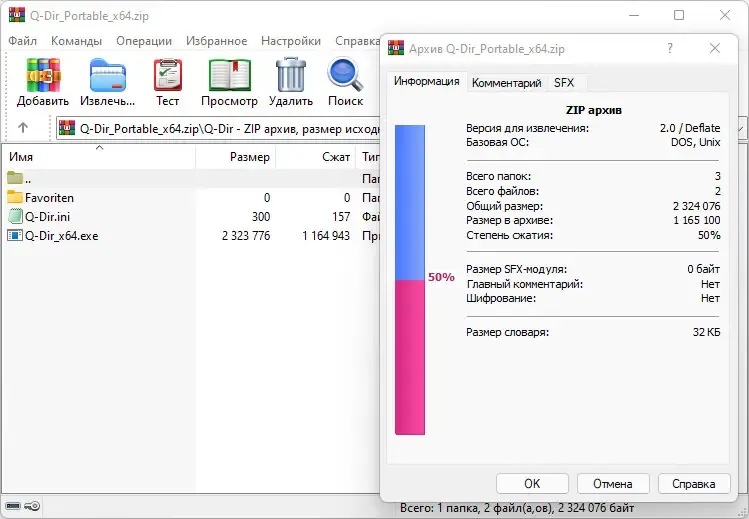Click the drive icon in status bar
This screenshot has width=749, height=519.
(x=13, y=506)
